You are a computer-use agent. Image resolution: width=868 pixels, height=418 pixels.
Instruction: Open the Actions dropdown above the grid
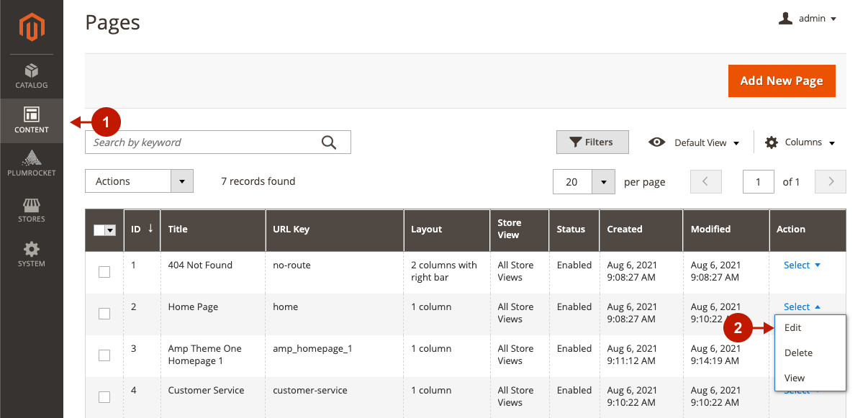139,181
